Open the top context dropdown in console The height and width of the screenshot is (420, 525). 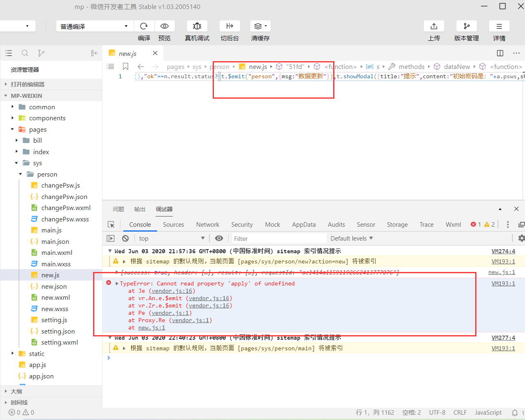pyautogui.click(x=171, y=239)
